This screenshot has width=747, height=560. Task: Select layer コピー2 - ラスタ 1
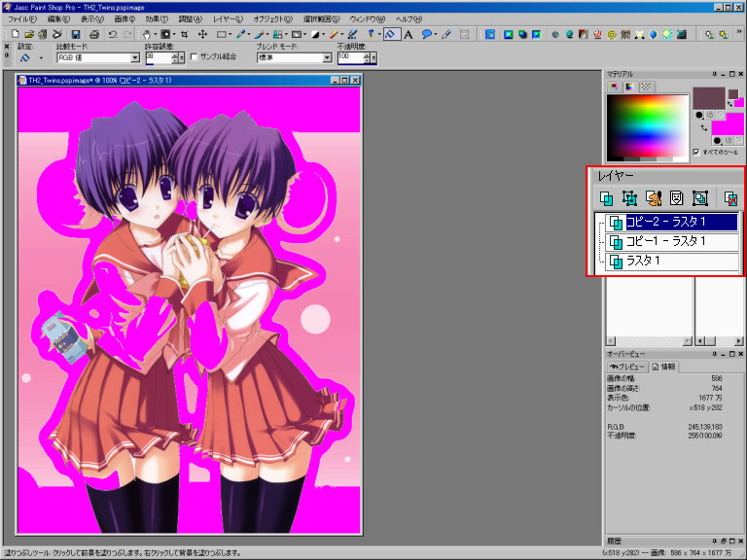click(671, 222)
